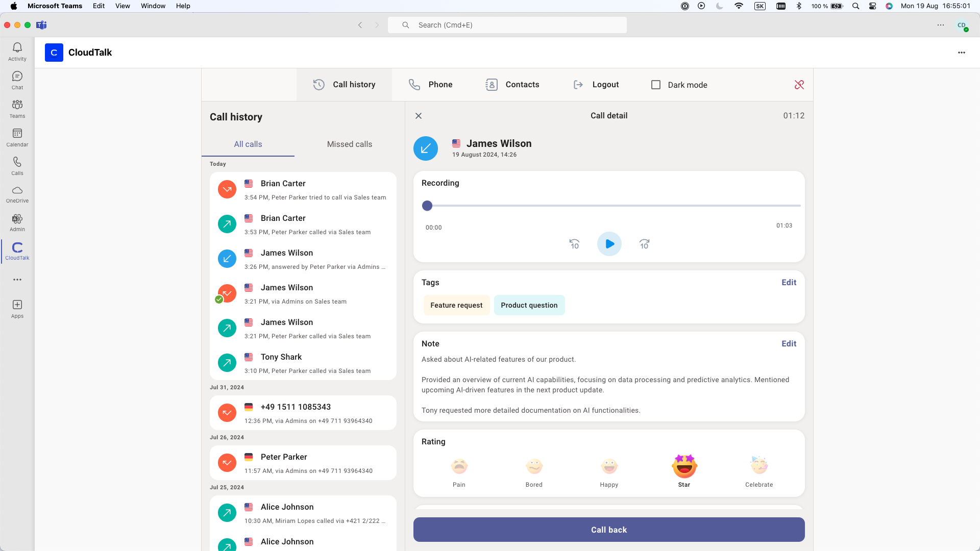The image size is (980, 551).
Task: Select the Pain rating emoji
Action: click(x=459, y=466)
